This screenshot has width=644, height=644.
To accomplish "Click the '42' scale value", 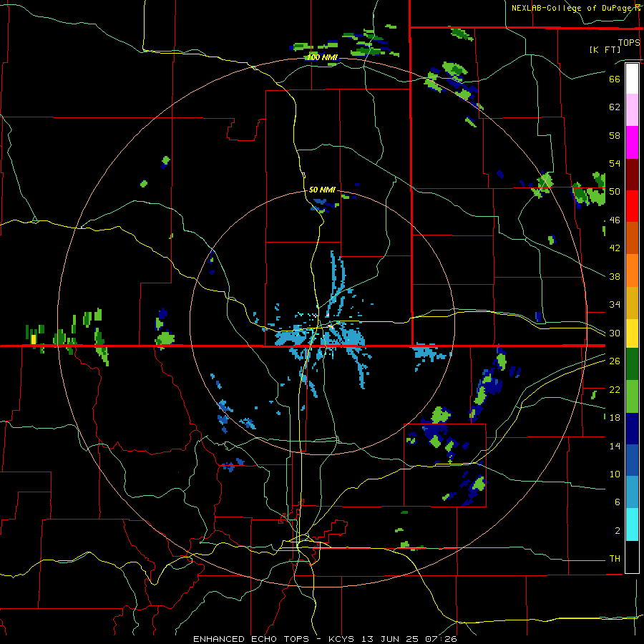I will click(615, 248).
